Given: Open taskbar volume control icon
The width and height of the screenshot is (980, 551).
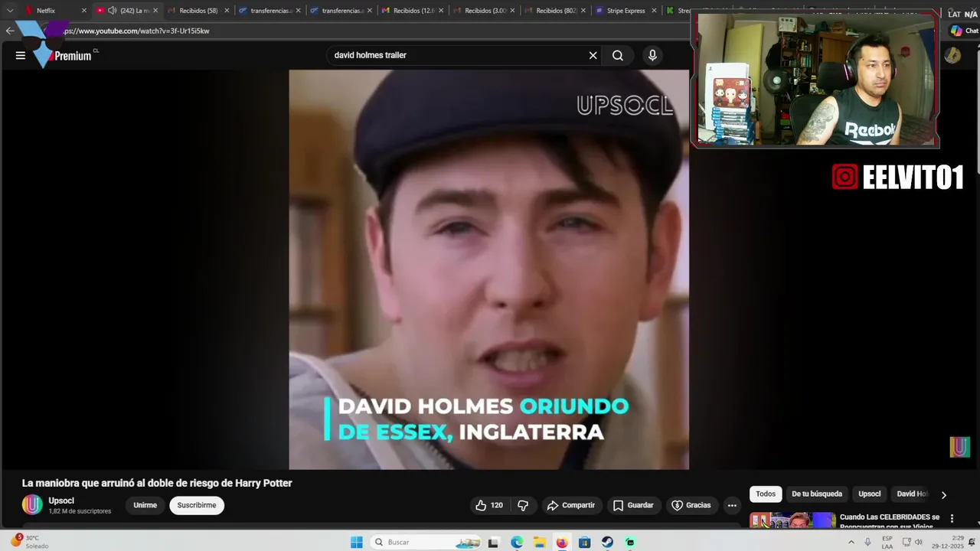Looking at the screenshot, I should 918,542.
